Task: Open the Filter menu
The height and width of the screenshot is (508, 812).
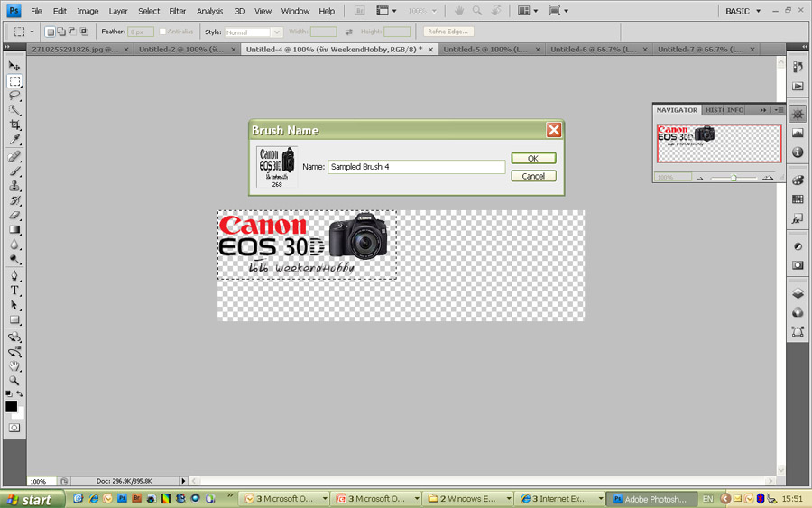Action: tap(178, 11)
